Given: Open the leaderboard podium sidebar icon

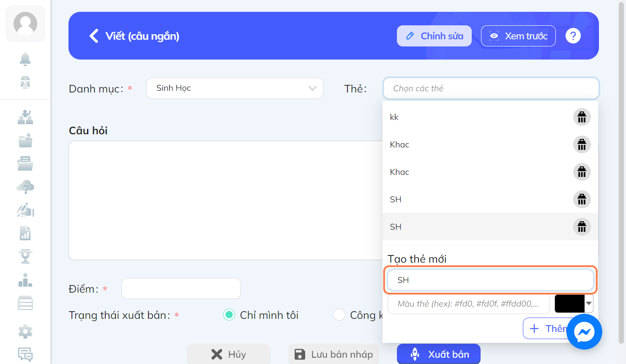Looking at the screenshot, I should click(x=25, y=280).
